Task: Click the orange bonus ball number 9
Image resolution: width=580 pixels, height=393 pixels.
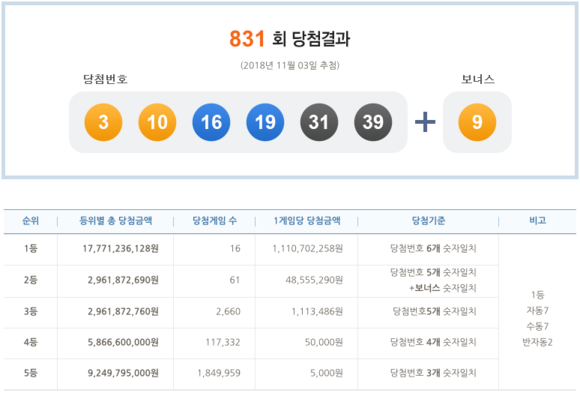Action: [x=477, y=122]
